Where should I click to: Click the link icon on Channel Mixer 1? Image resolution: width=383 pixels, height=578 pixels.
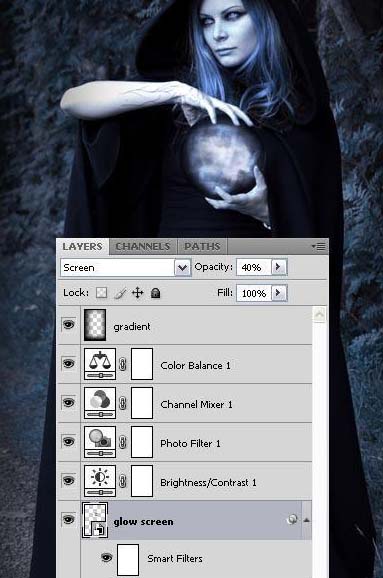point(123,403)
